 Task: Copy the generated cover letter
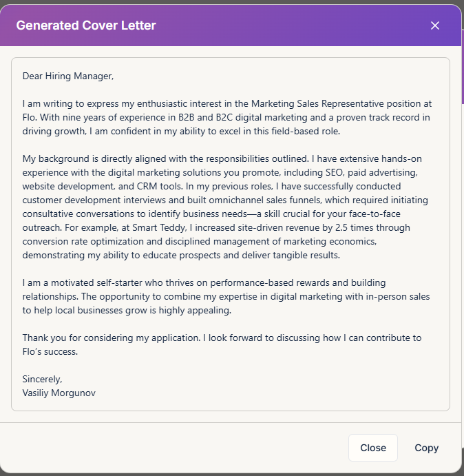click(426, 448)
